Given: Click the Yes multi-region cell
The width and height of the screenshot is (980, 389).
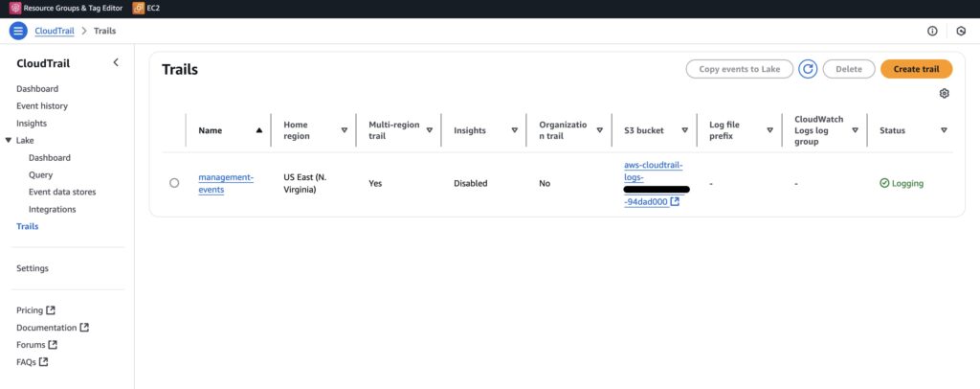Looking at the screenshot, I should coord(375,183).
